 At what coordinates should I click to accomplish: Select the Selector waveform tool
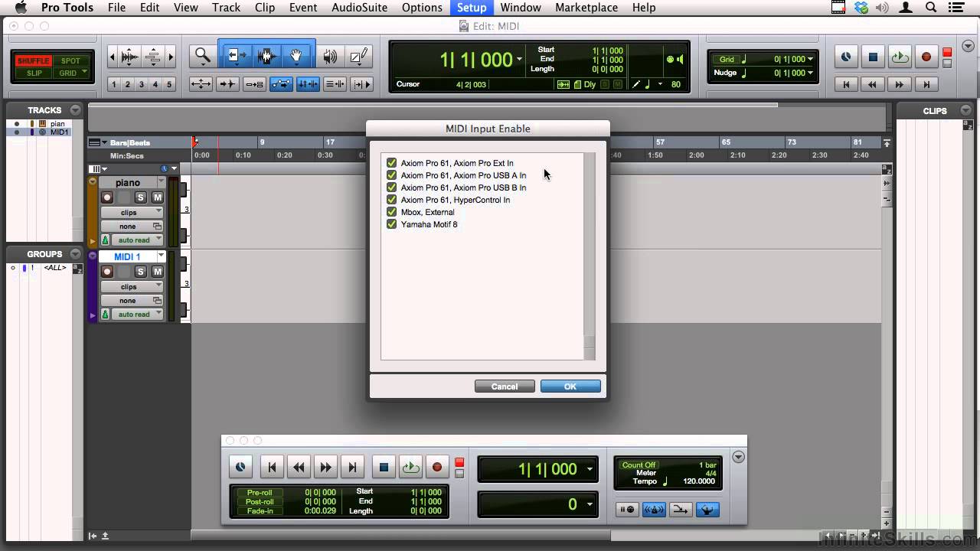[x=266, y=56]
